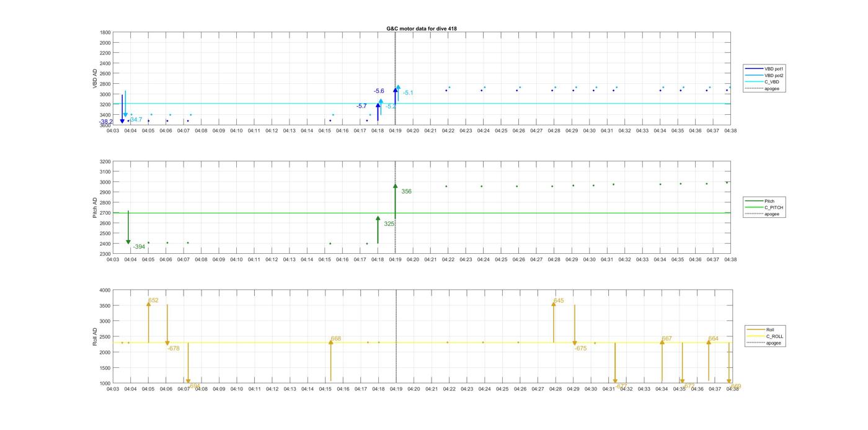The width and height of the screenshot is (868, 430).
Task: Click the "-678" roll move label
Action: pos(174,349)
